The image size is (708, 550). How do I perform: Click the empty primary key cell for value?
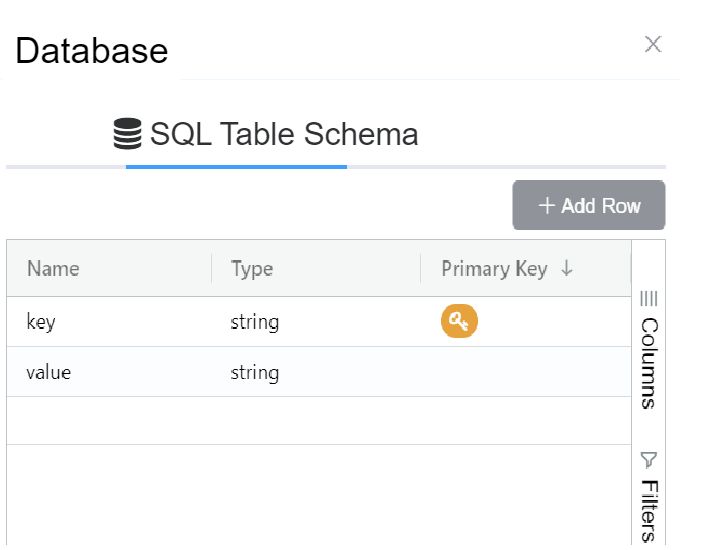pyautogui.click(x=525, y=373)
